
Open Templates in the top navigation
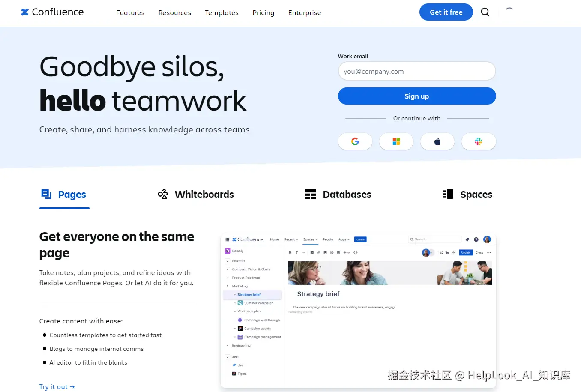(x=222, y=12)
